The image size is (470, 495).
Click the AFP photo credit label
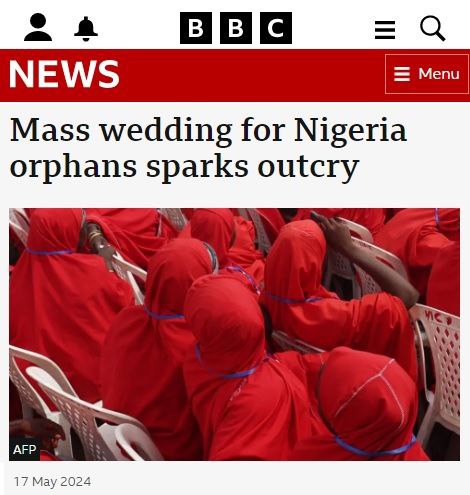coord(25,450)
